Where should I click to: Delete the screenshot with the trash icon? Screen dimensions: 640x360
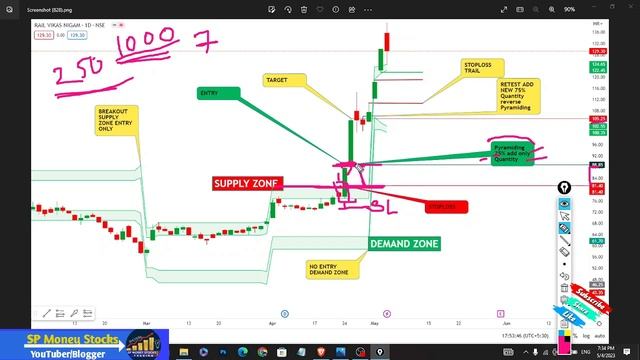[x=304, y=9]
